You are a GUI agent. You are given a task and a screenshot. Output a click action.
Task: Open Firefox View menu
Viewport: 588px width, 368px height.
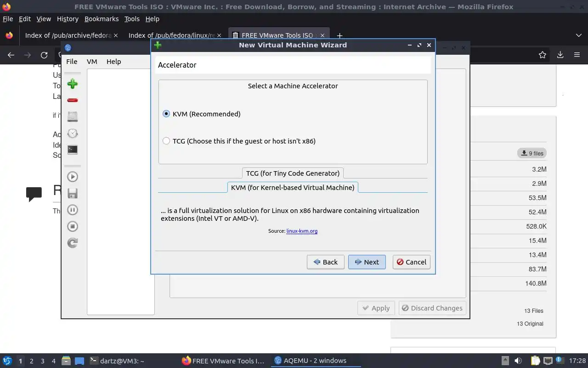44,19
